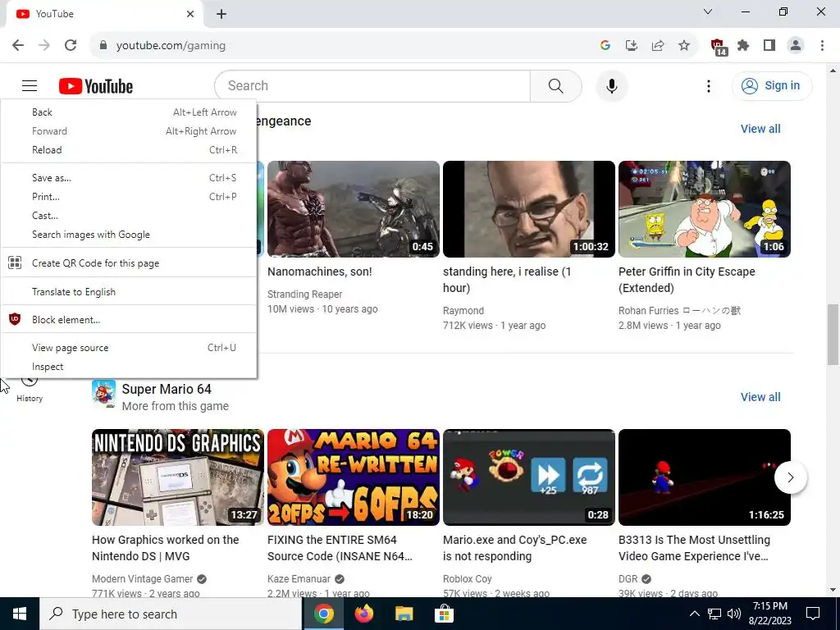Choose Block element... option
The width and height of the screenshot is (840, 630).
129,320
